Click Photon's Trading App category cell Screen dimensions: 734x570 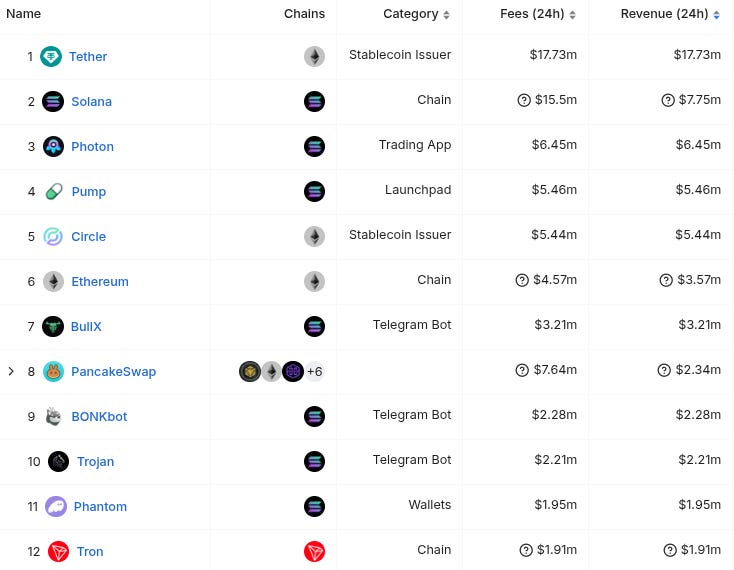415,145
